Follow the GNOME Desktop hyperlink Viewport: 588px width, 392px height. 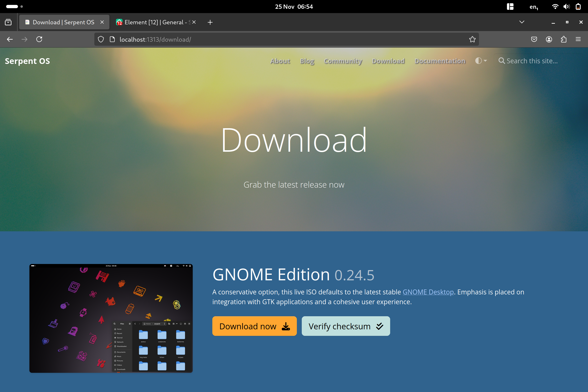click(428, 292)
